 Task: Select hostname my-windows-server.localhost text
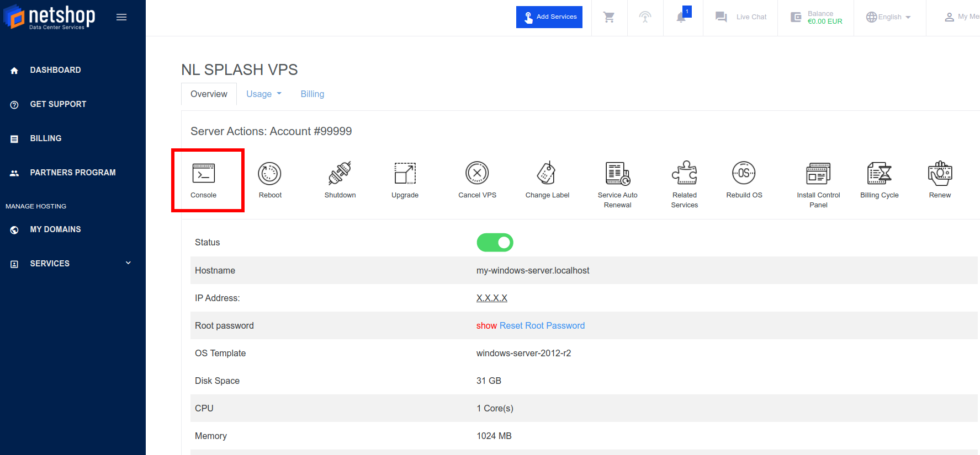[x=533, y=270]
